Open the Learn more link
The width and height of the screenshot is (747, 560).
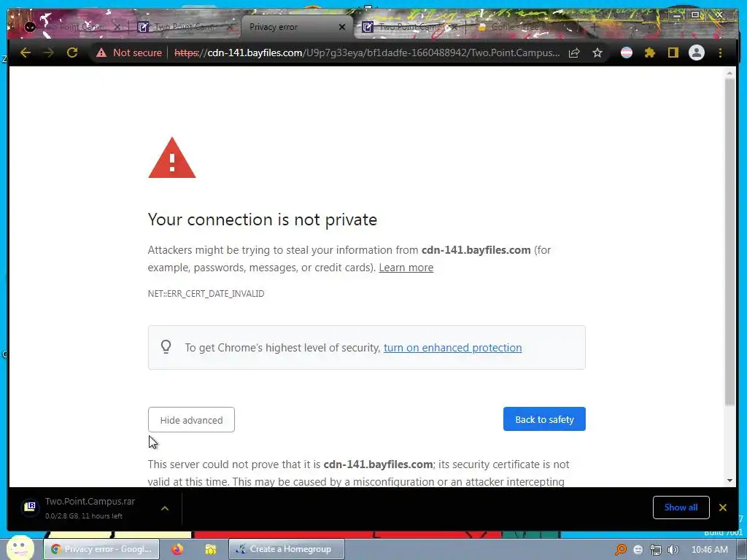(x=406, y=268)
